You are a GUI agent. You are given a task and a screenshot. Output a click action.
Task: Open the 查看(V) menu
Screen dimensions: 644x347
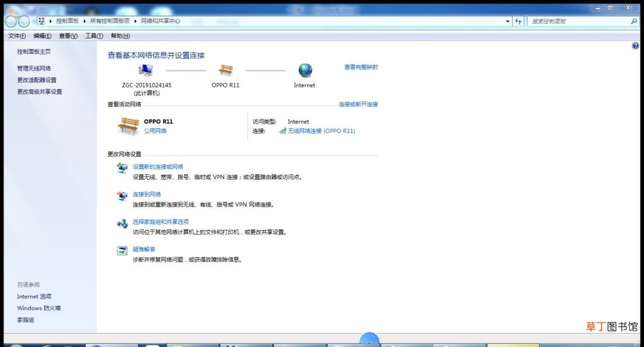[x=68, y=36]
